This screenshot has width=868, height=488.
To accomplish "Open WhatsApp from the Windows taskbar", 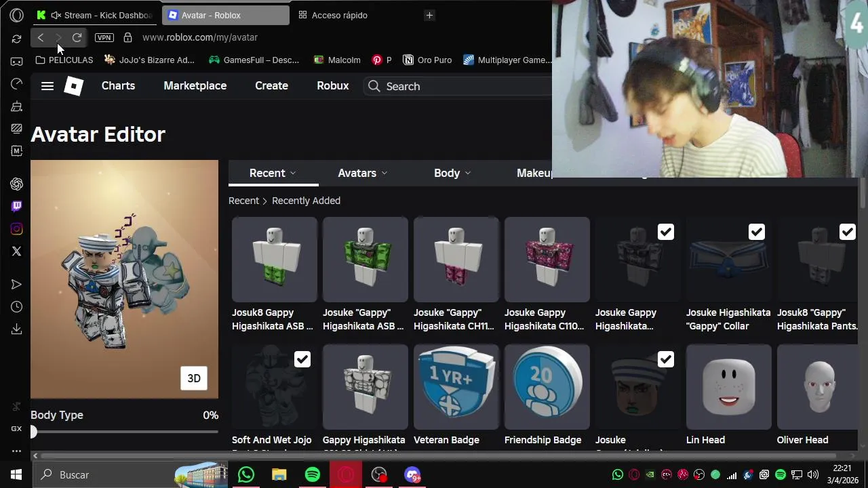I will (246, 474).
